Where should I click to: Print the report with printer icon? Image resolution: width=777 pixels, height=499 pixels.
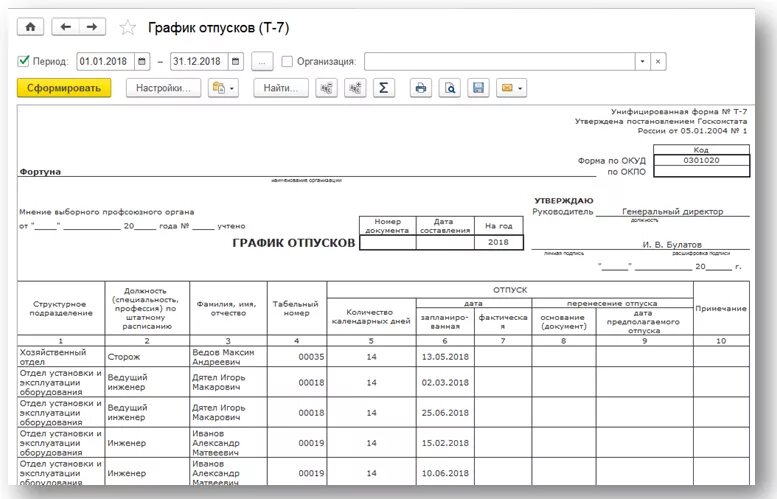click(x=421, y=88)
